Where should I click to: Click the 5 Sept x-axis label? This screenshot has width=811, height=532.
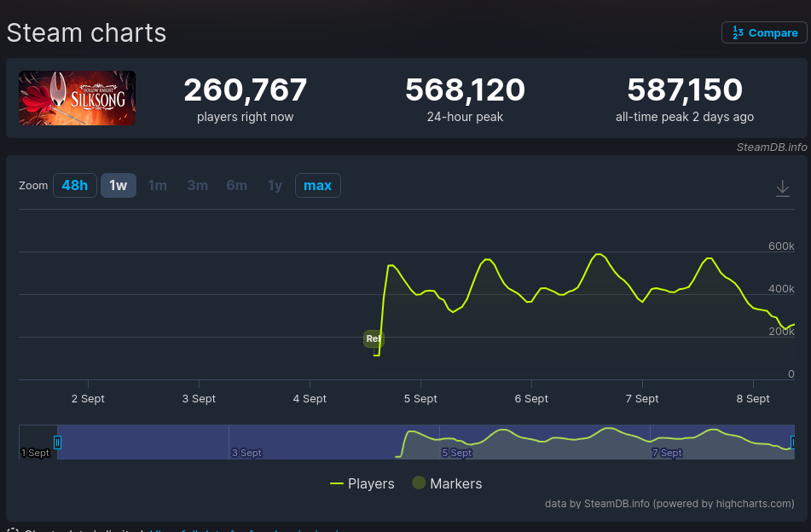coord(420,399)
